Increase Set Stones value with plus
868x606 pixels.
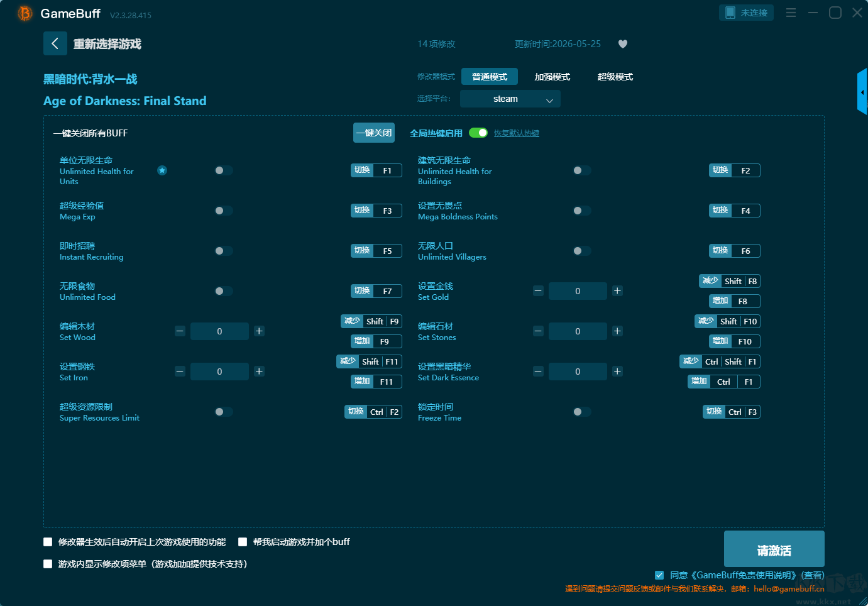click(617, 331)
